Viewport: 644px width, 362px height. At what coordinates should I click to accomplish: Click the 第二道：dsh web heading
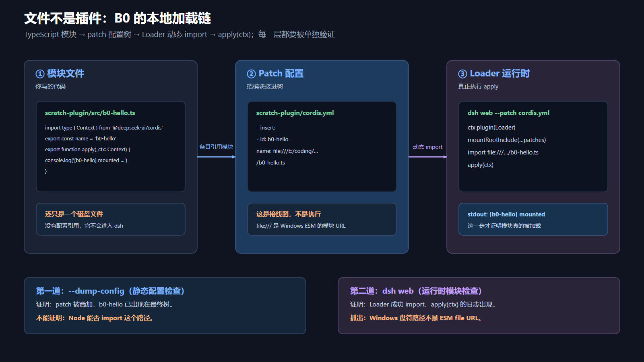click(x=416, y=291)
